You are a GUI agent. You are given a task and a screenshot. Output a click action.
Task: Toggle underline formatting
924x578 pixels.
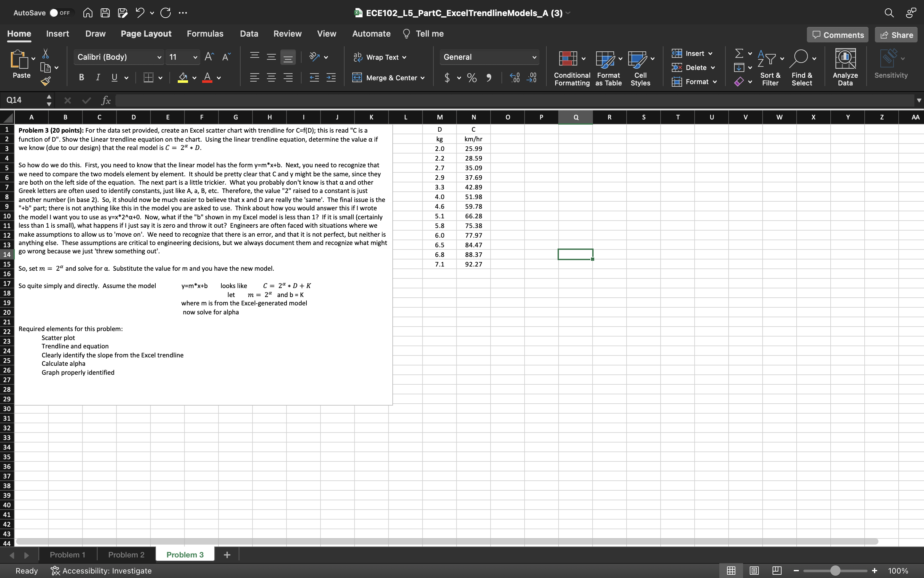[114, 78]
